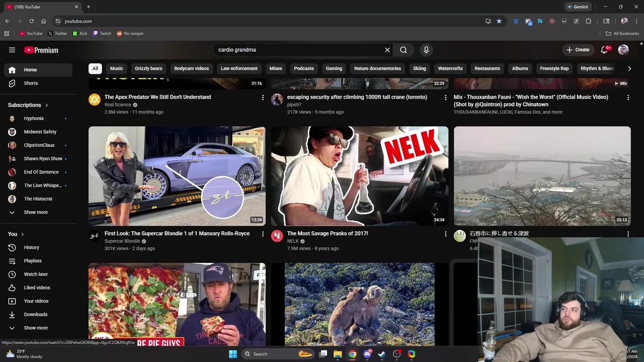This screenshot has height=362, width=644.
Task: Open options for Savage Pranks video
Action: (x=445, y=234)
